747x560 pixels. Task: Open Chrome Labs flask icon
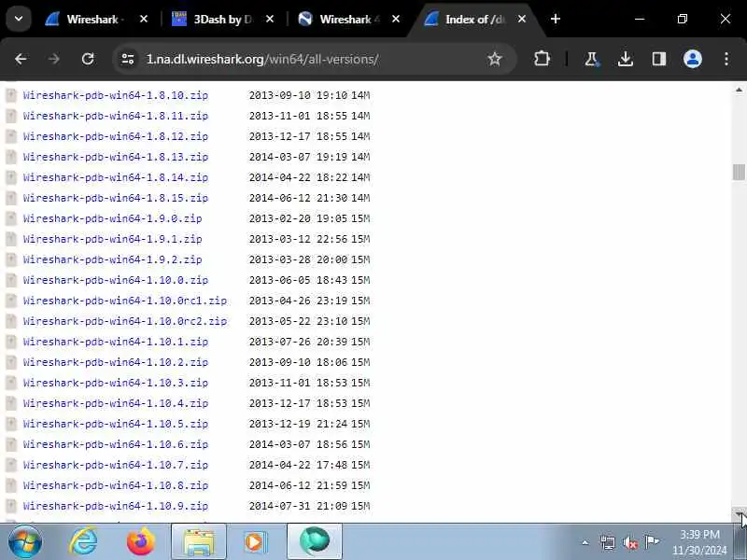pyautogui.click(x=591, y=59)
